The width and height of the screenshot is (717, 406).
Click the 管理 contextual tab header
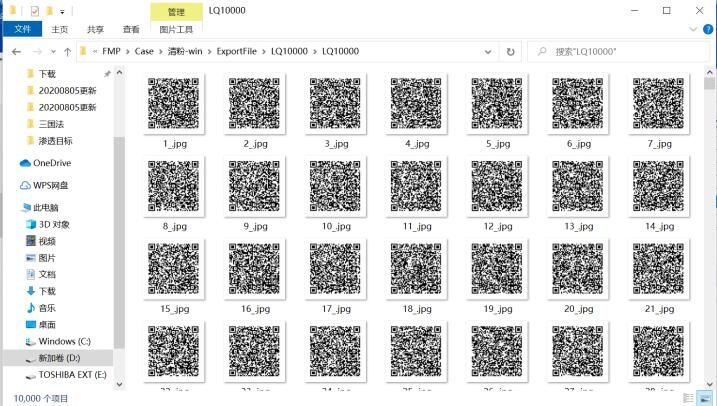[x=176, y=11]
